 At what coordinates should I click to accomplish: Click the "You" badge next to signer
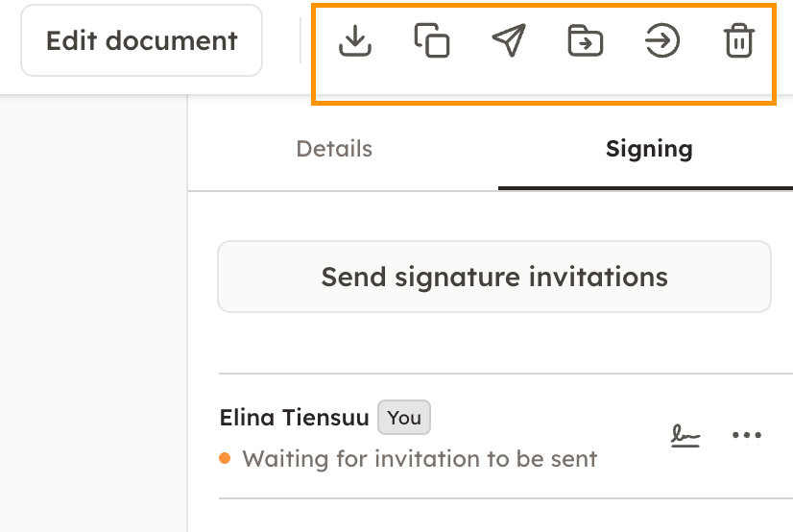404,418
